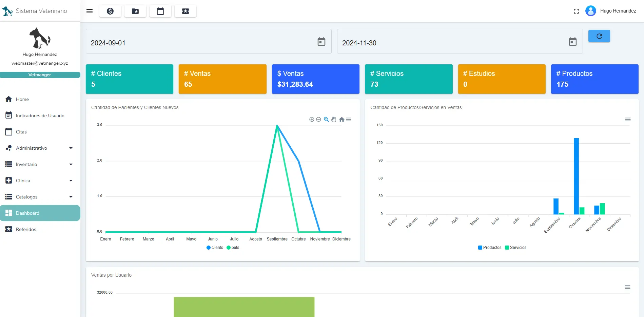Image resolution: width=644 pixels, height=317 pixels.
Task: Click the $ Ventas total card
Action: (316, 79)
